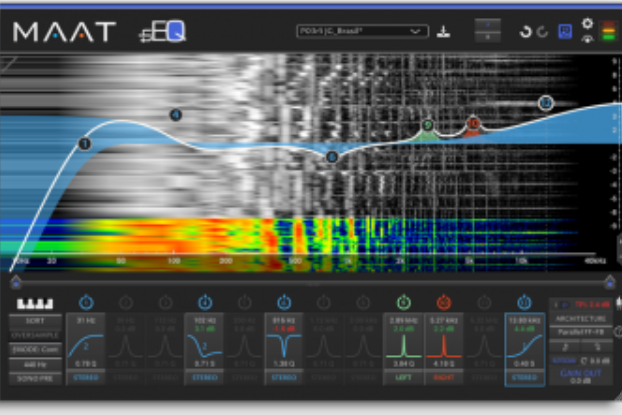Screen dimensions: 622x415
Task: Select green EQ node 9
Action: (x=427, y=125)
